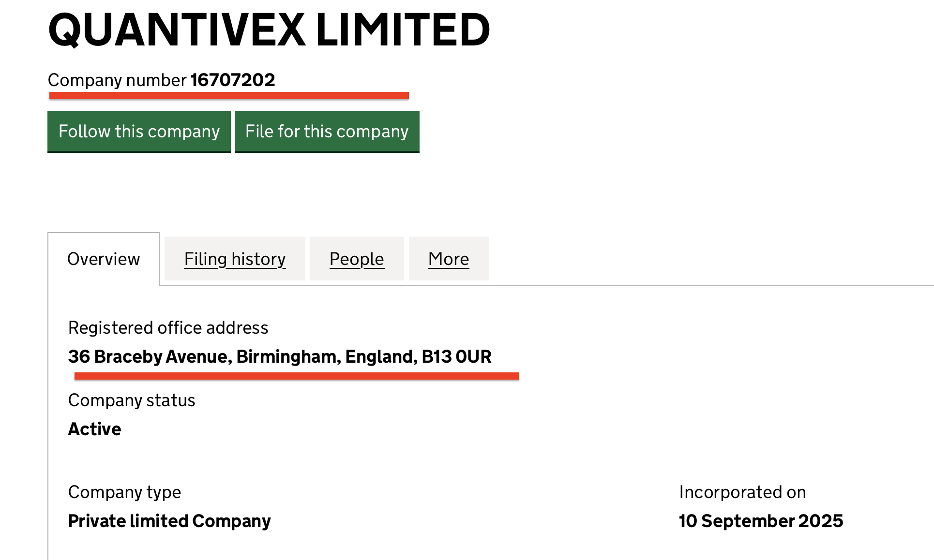Click the Follow this company button
The width and height of the screenshot is (934, 560).
click(139, 132)
